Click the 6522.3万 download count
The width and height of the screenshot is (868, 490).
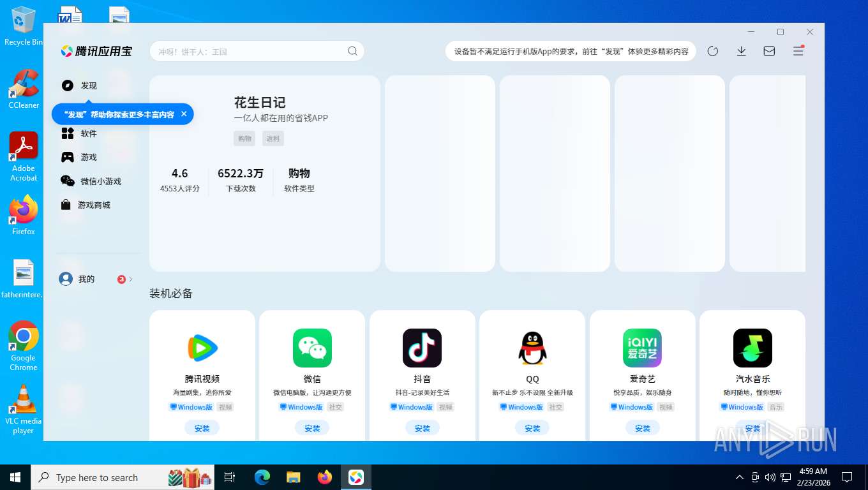pyautogui.click(x=241, y=174)
